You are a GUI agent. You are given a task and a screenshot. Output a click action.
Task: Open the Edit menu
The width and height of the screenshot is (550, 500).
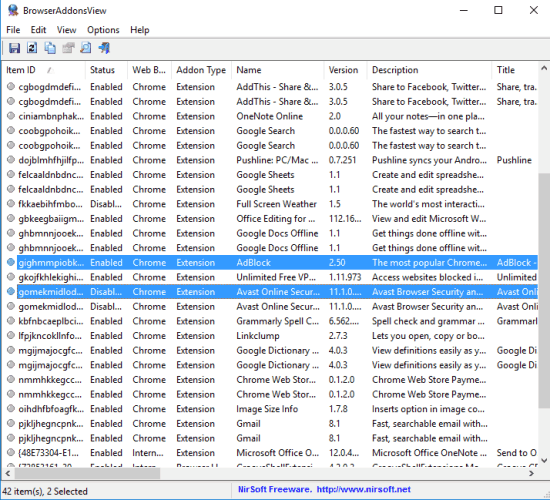coord(38,30)
